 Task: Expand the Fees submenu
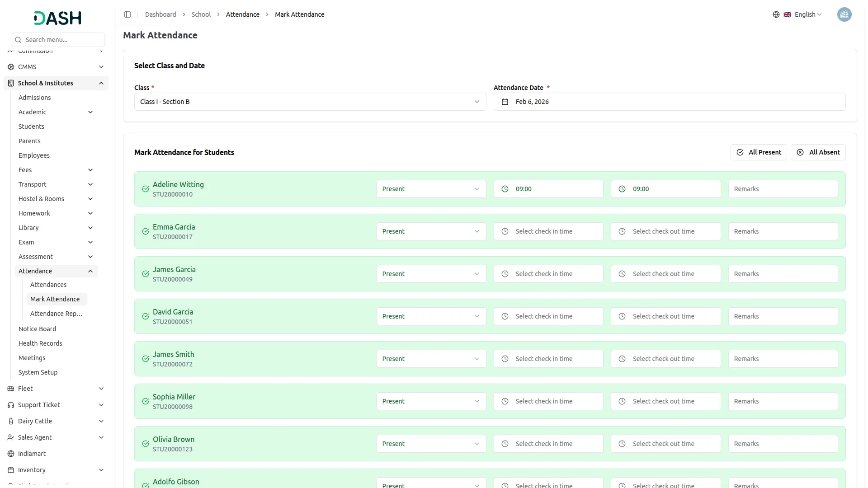56,170
